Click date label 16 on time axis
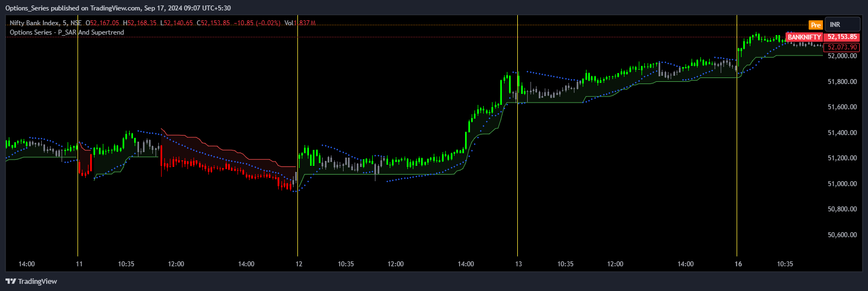This screenshot has width=868, height=291. tap(738, 264)
